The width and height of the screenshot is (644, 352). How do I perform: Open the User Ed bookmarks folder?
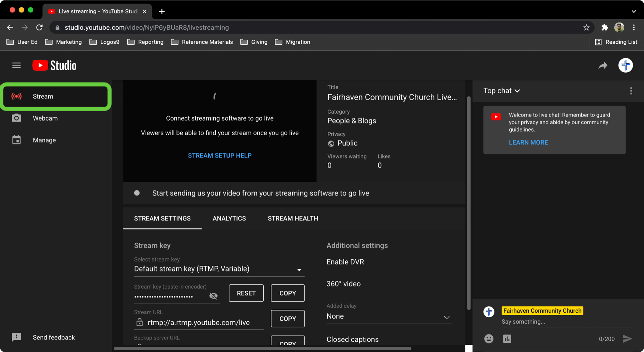pos(22,42)
